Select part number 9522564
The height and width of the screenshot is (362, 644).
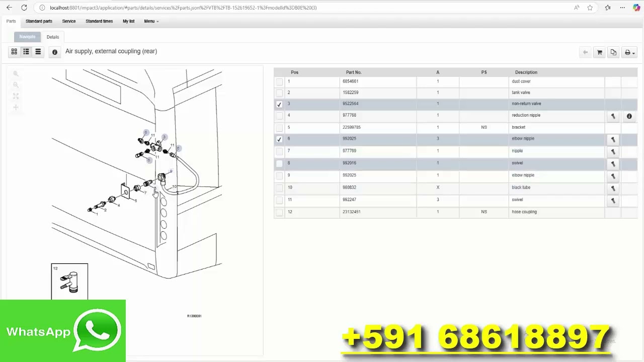coord(351,104)
